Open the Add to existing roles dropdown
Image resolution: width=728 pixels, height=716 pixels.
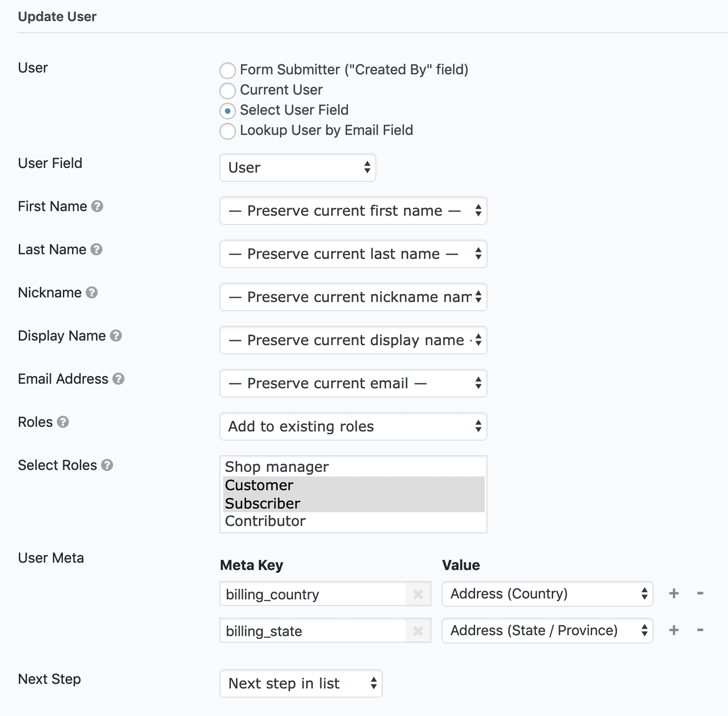point(353,426)
